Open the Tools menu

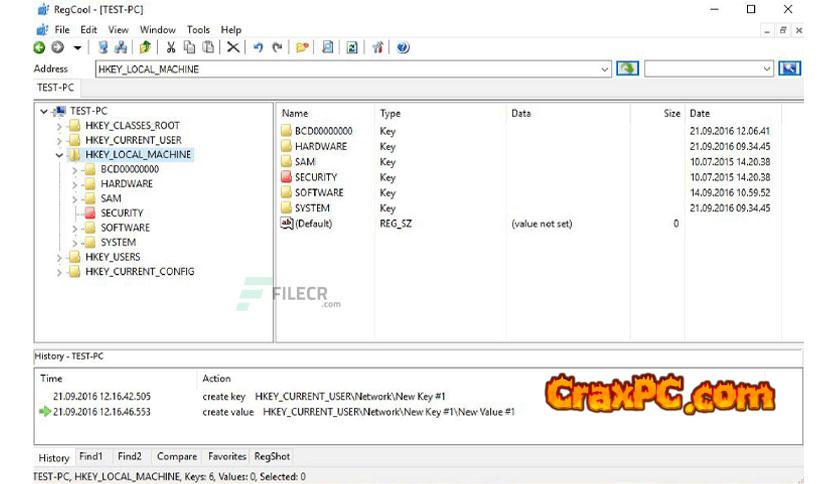coord(198,30)
